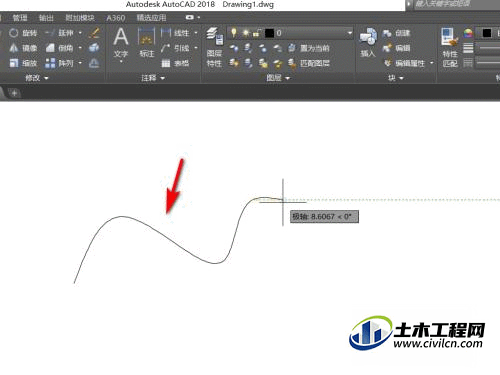
Task: Switch to the Output (输出) ribbon tab
Action: tap(46, 18)
